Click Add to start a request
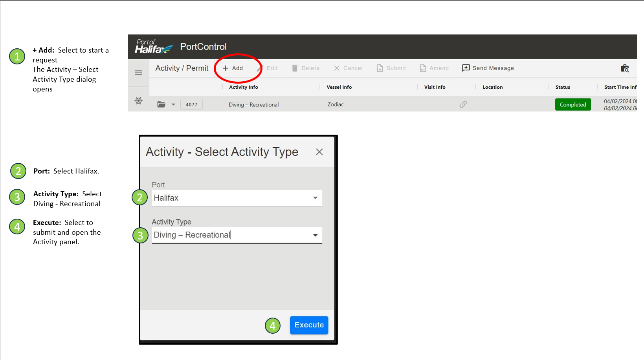Screen dimensions: 644x360 (x=233, y=68)
